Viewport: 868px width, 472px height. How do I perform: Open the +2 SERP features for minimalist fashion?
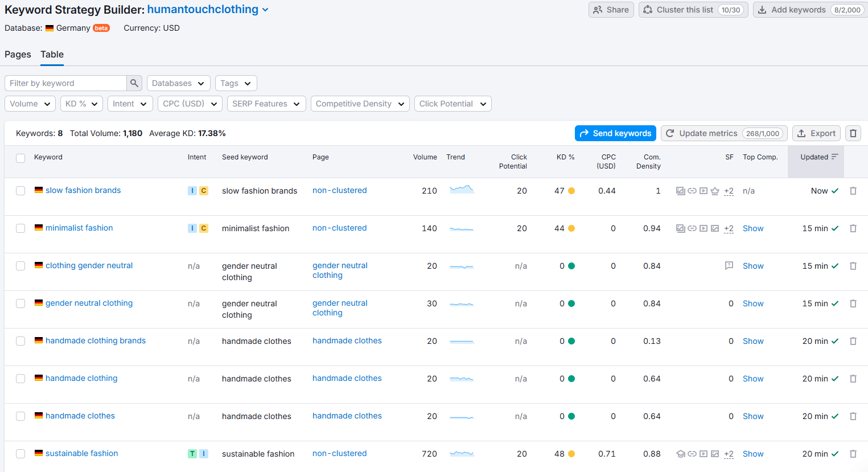click(729, 228)
